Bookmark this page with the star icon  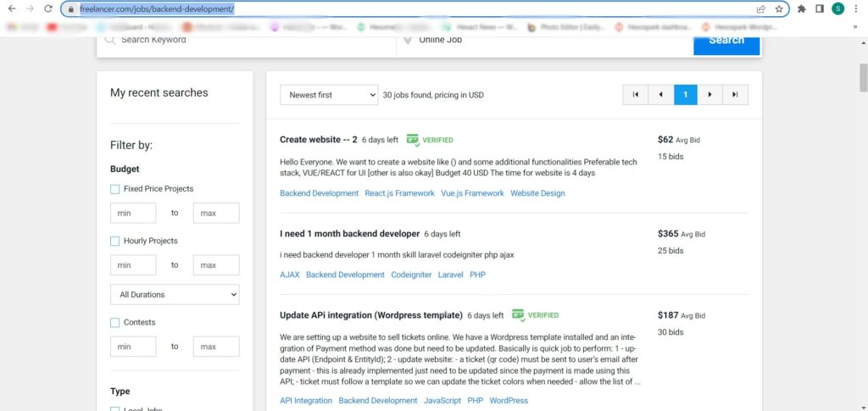point(779,8)
